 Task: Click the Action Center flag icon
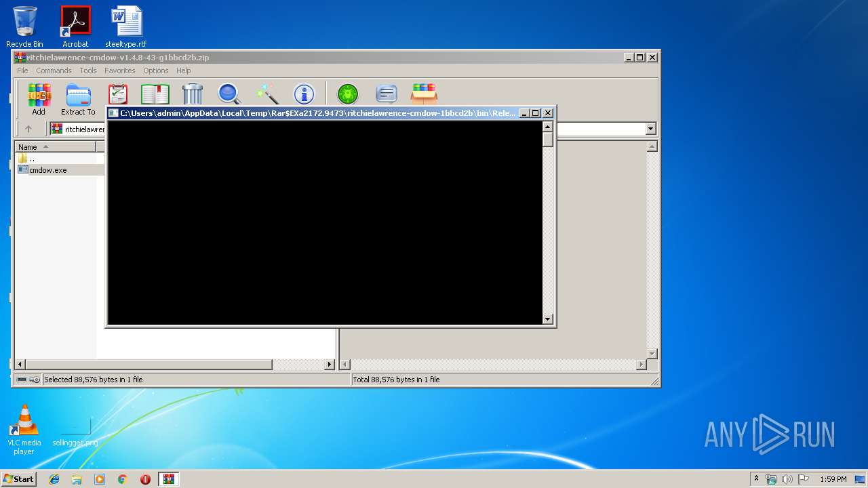(x=804, y=479)
